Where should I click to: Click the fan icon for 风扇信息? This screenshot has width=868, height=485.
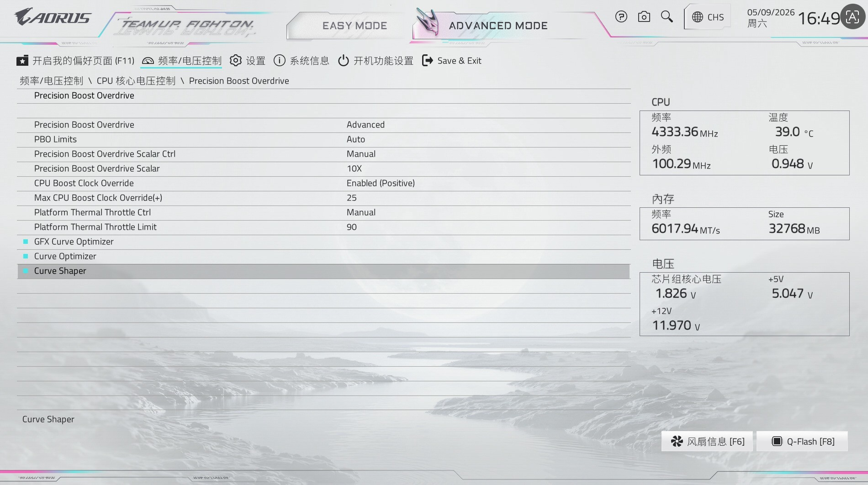677,441
